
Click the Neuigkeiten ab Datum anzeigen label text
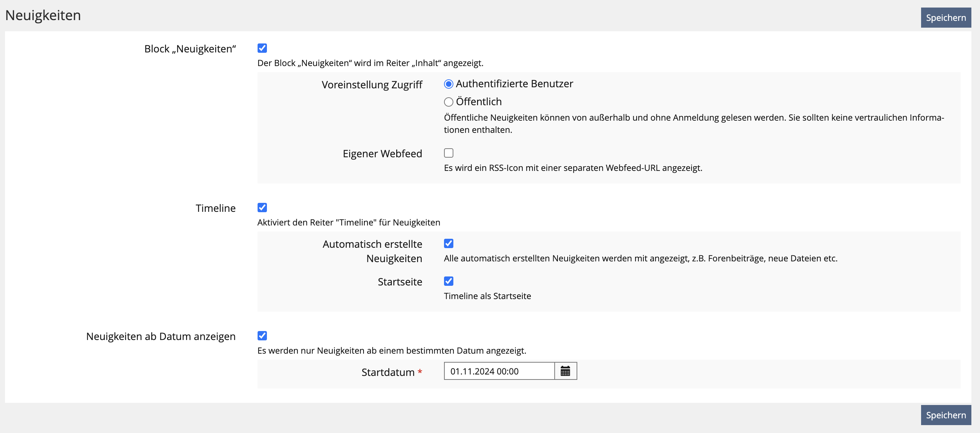[x=161, y=336]
